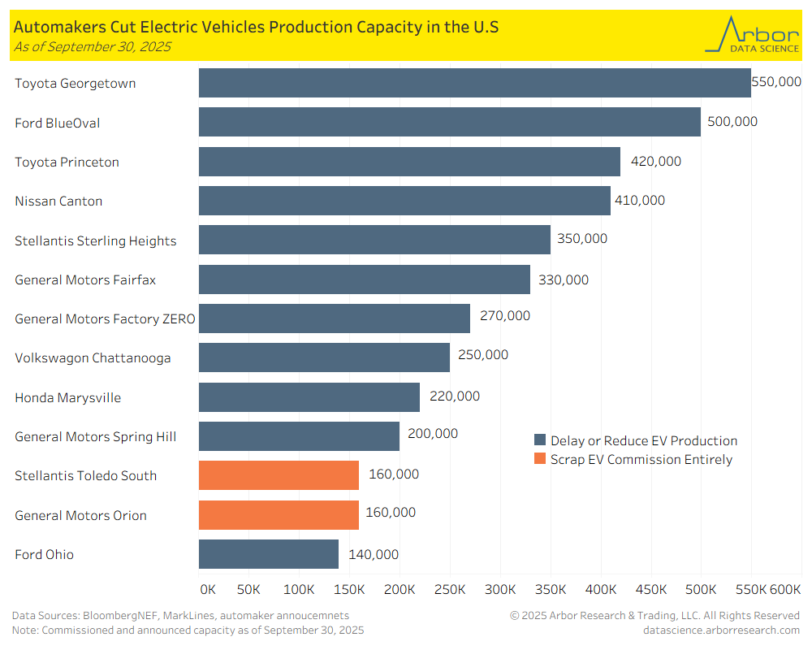Viewport: 812px width, 650px height.
Task: Click the orange Scrap EV Commission legend swatch
Action: point(540,459)
